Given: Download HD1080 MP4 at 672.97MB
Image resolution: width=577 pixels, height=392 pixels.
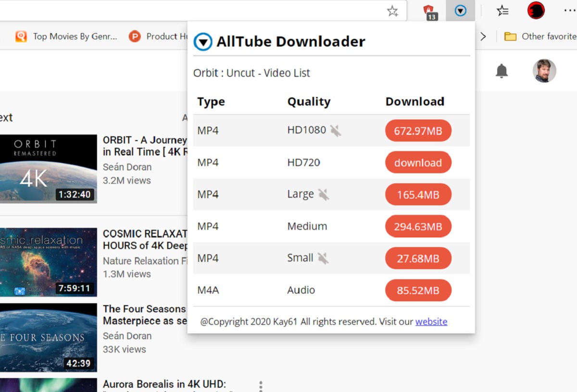Looking at the screenshot, I should click(x=418, y=131).
